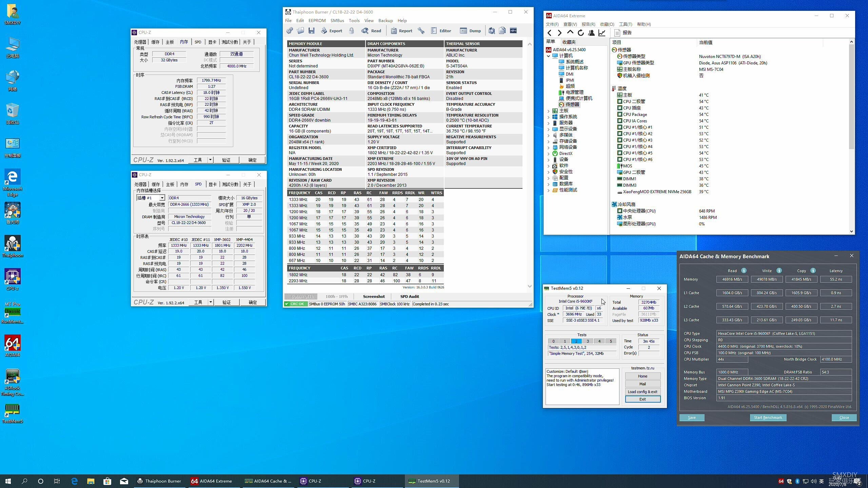868x488 pixels.
Task: Click the Home button in TestMem5
Action: [643, 376]
